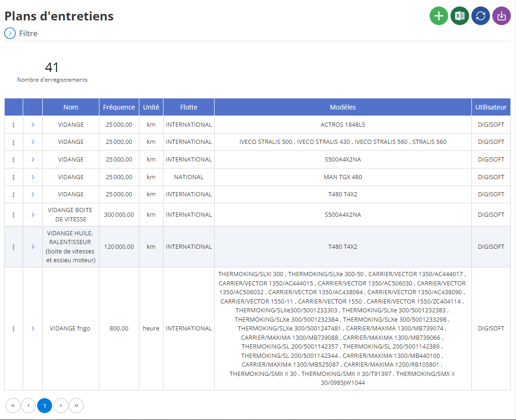Expand the MAN TGX 480 row details

pos(33,177)
